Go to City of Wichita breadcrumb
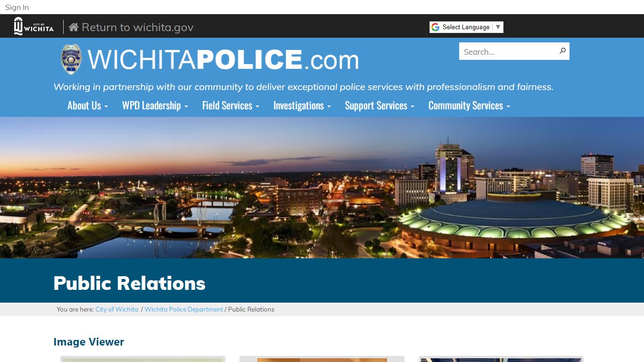This screenshot has height=362, width=644. [x=117, y=310]
